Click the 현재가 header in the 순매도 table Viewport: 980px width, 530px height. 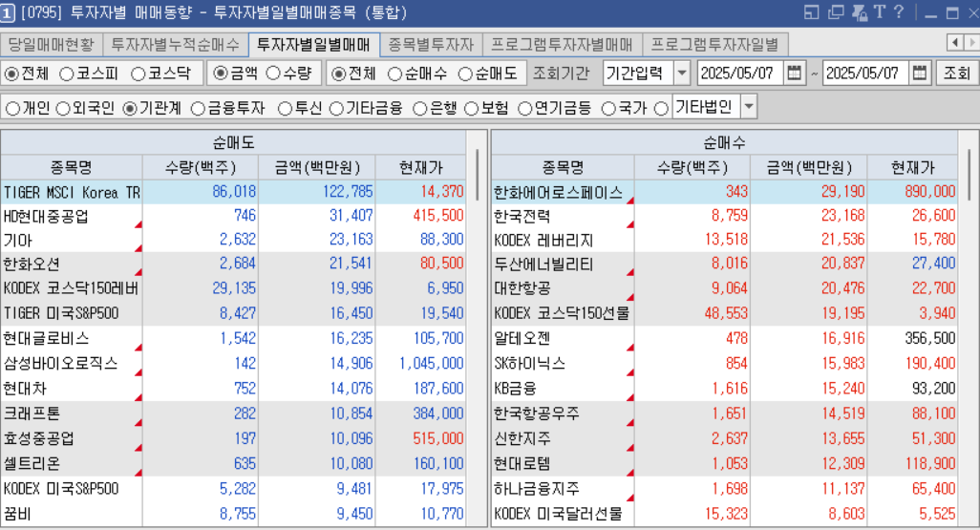421,167
